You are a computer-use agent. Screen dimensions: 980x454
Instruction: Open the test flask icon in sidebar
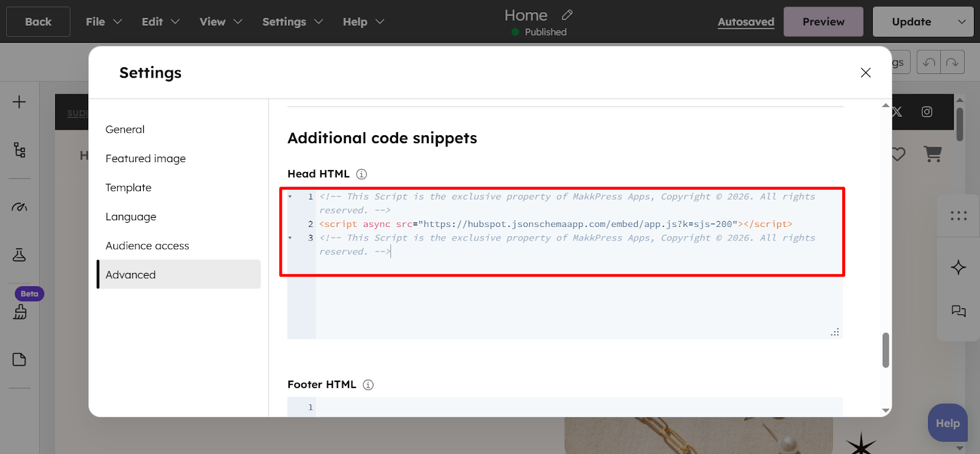pyautogui.click(x=20, y=255)
